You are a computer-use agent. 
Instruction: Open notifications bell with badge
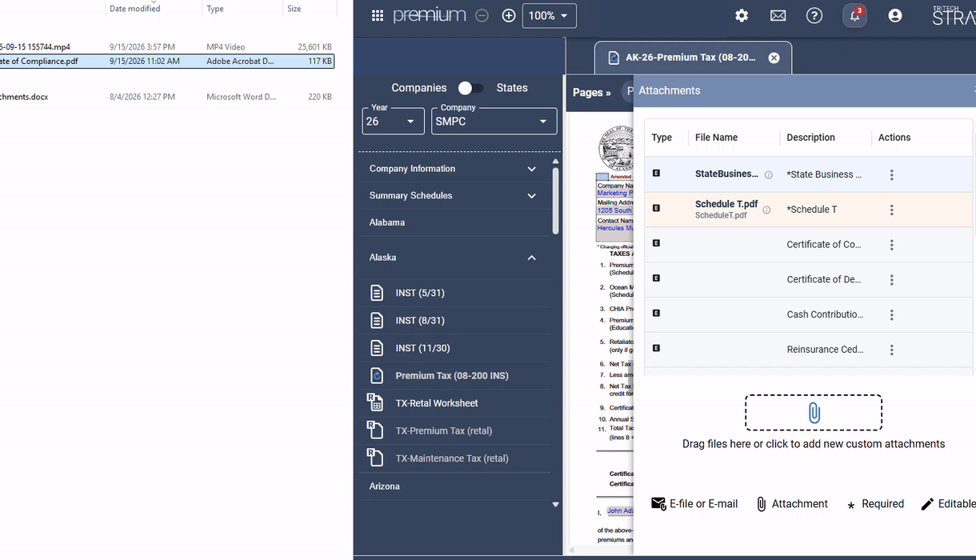(x=854, y=15)
